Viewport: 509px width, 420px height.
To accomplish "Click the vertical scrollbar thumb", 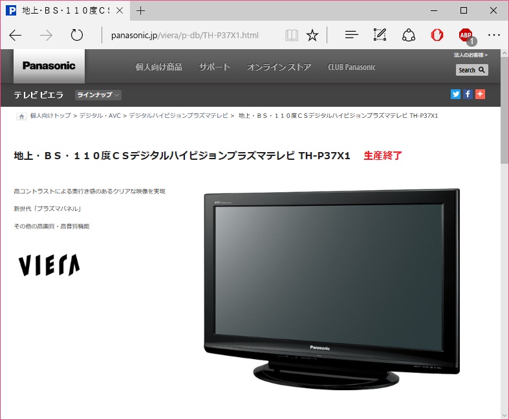I will pyautogui.click(x=504, y=110).
